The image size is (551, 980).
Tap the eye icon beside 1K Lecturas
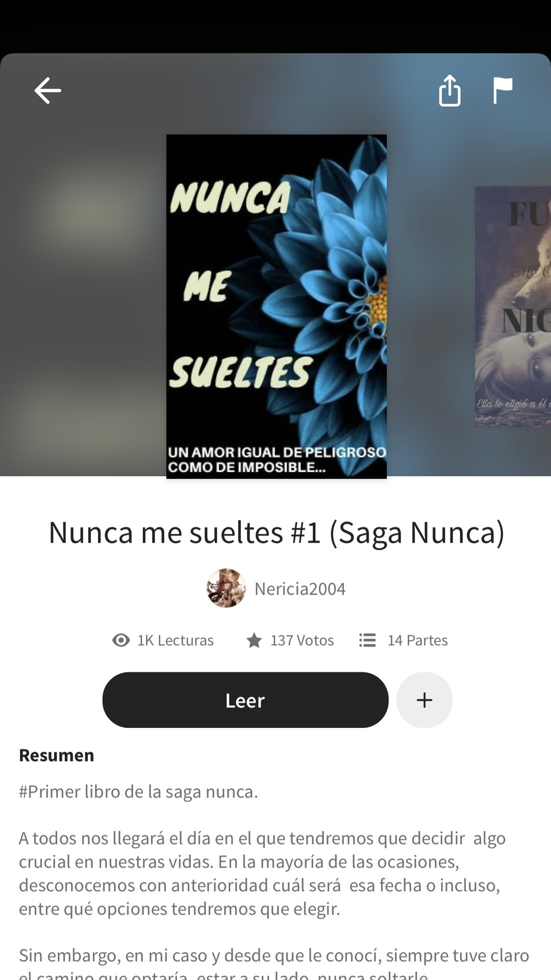(x=121, y=640)
